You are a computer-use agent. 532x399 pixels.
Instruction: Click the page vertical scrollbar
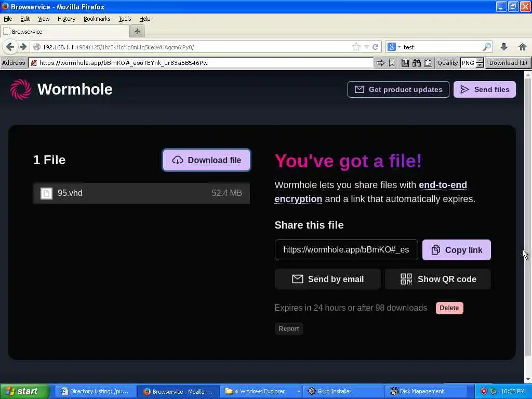click(528, 217)
